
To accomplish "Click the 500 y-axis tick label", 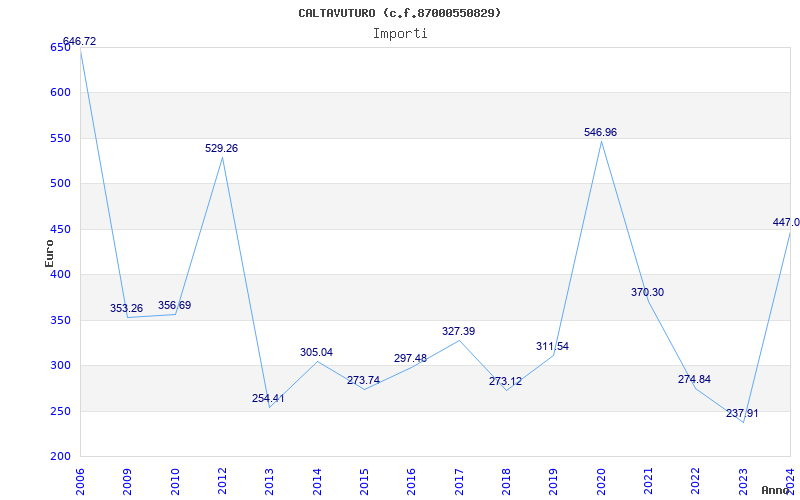I will click(x=60, y=184).
